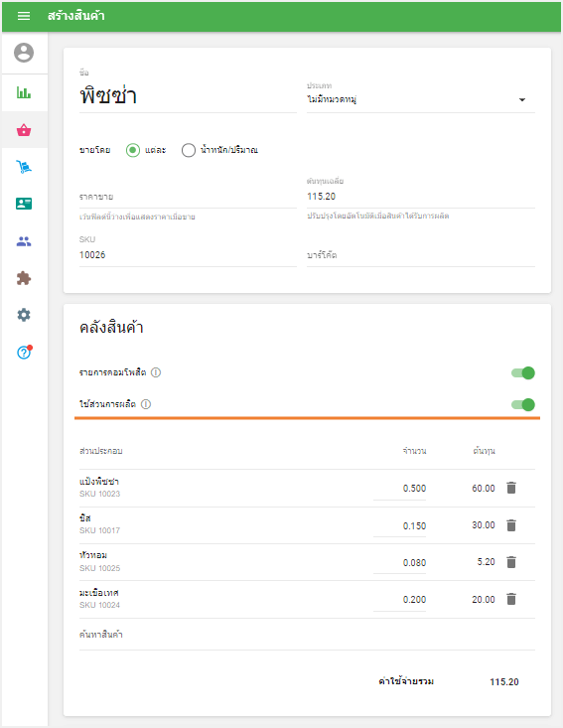The height and width of the screenshot is (728, 563).
Task: Click the ราคาขาย price field
Action: coord(188,197)
